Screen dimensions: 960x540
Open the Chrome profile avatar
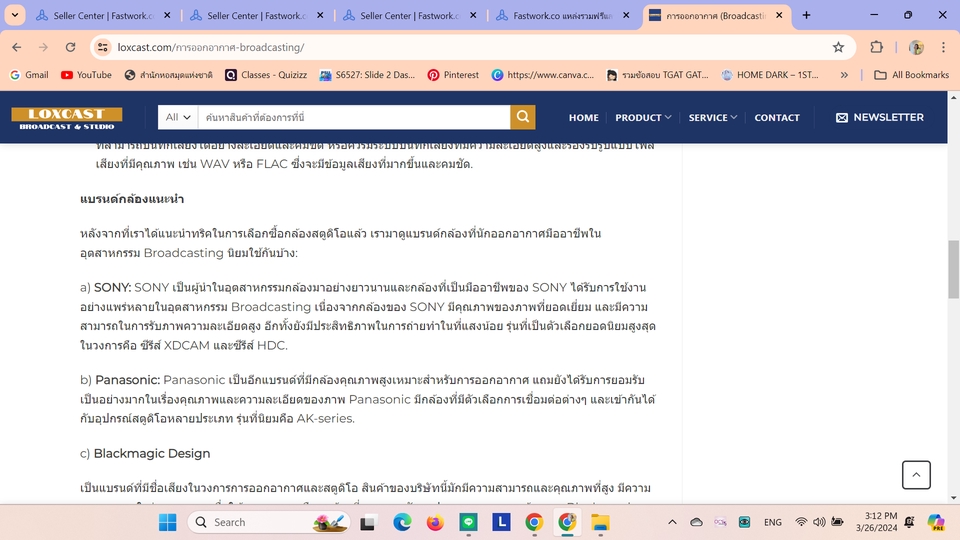(916, 47)
